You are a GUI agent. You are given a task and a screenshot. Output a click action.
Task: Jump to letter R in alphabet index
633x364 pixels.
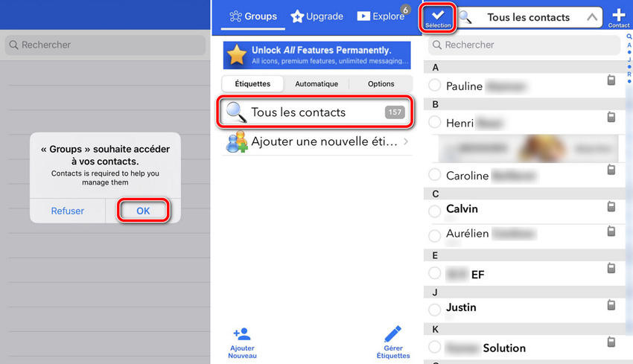(x=629, y=74)
